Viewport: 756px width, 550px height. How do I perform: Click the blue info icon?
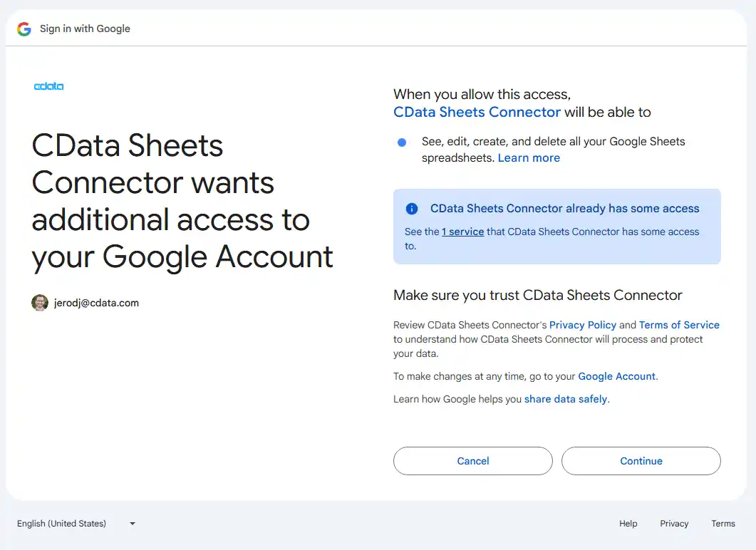pyautogui.click(x=412, y=209)
